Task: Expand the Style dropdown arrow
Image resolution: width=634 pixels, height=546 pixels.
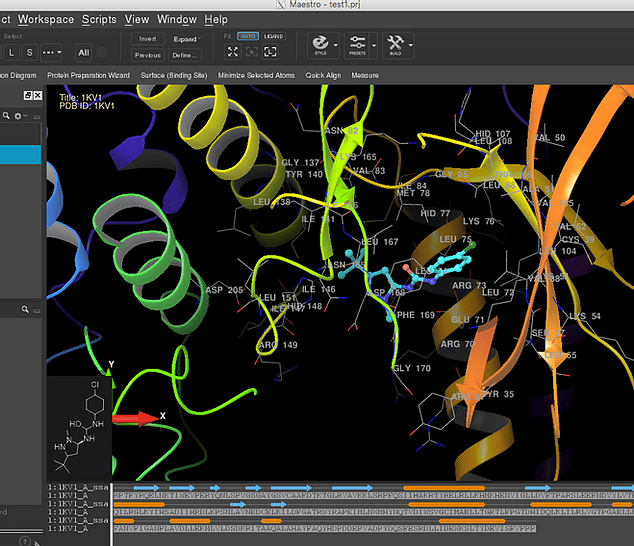Action: (x=337, y=44)
